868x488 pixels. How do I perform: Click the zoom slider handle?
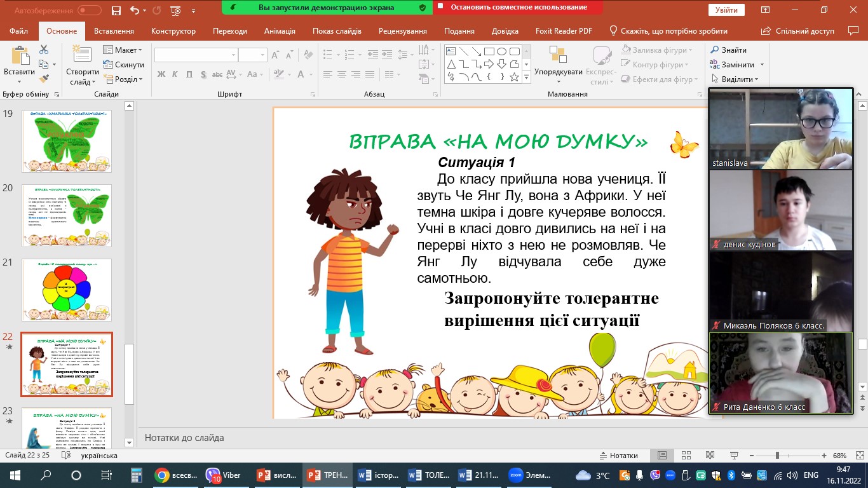777,456
